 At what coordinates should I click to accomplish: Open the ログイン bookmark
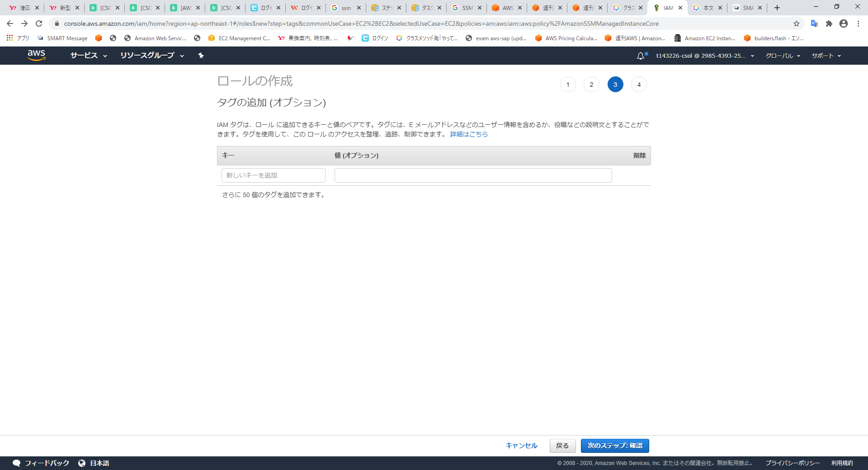point(375,38)
